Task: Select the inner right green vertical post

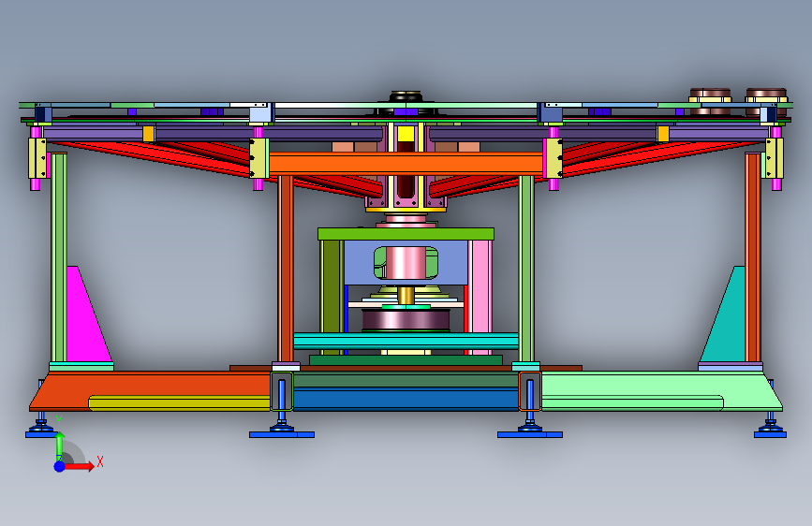Action: tap(526, 269)
